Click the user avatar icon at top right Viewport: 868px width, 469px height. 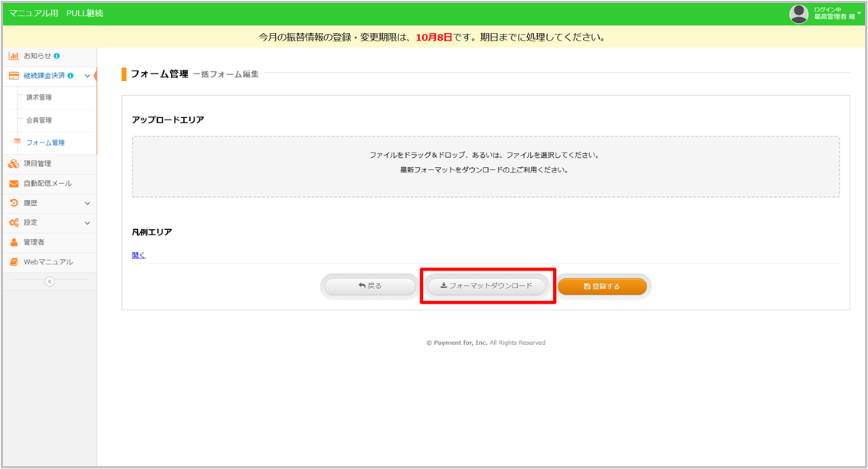tap(799, 14)
